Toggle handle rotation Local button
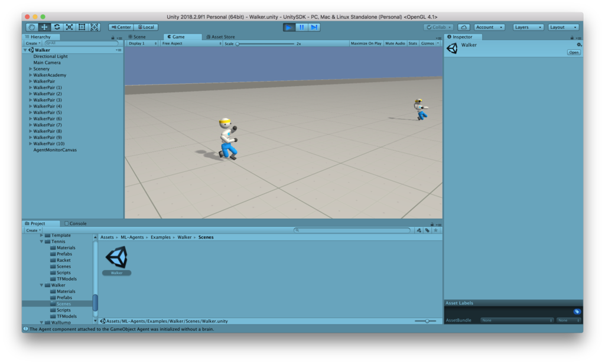Screen dimensions: 605x364 (146, 27)
